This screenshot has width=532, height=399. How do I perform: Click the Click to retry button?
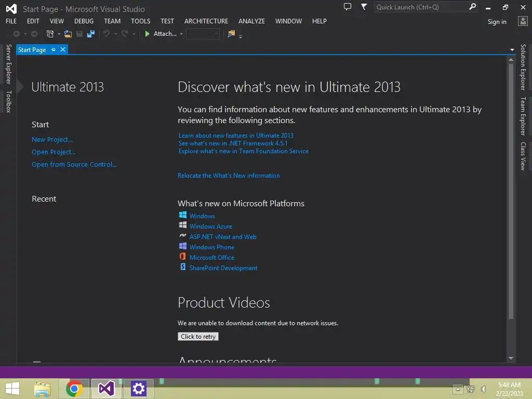[x=198, y=336]
